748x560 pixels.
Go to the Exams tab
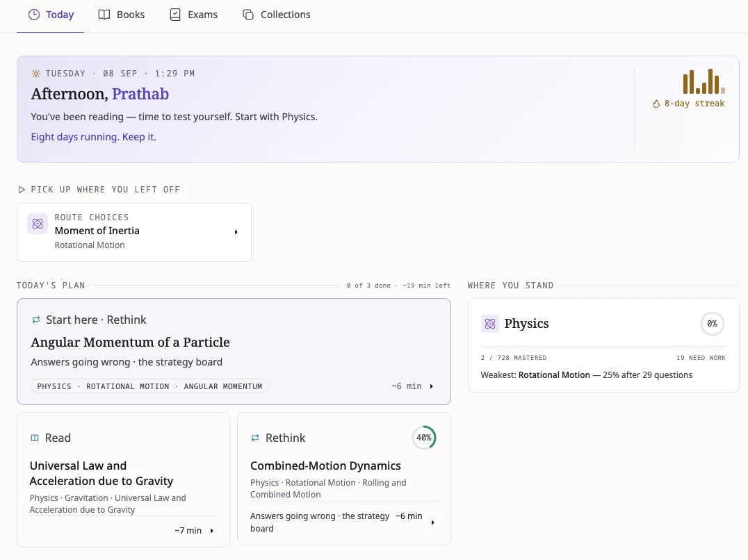(x=194, y=15)
